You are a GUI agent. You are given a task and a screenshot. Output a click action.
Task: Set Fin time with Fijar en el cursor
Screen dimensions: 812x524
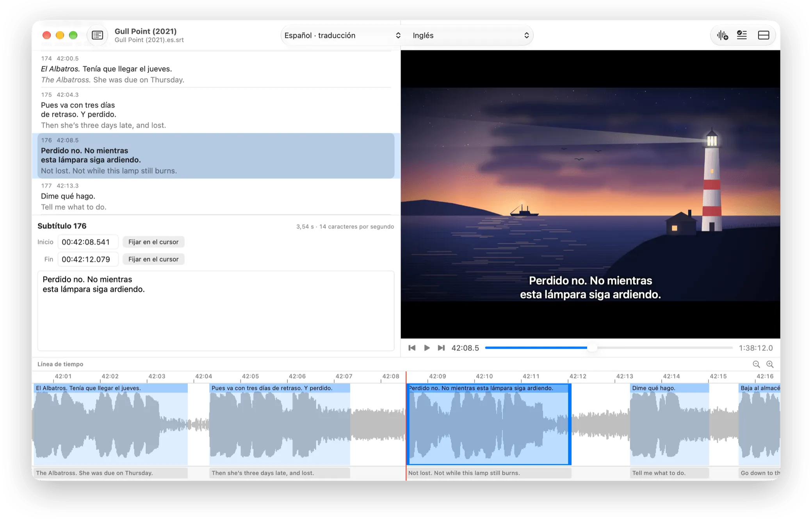153,259
